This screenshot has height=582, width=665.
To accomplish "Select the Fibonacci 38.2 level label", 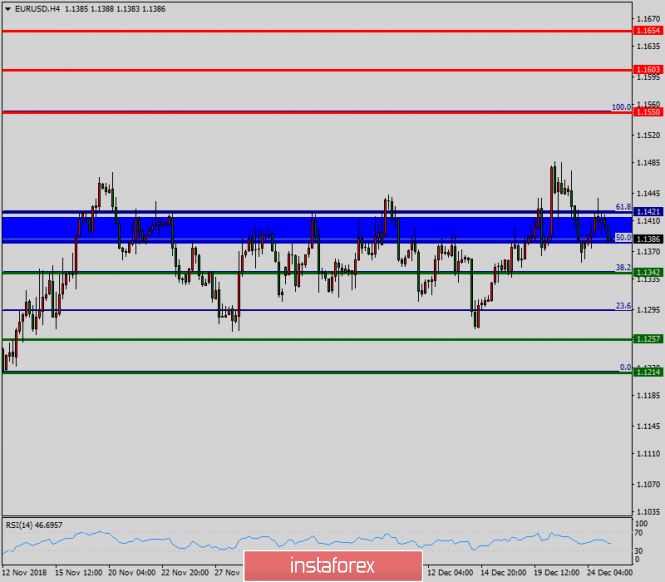I will click(x=623, y=267).
